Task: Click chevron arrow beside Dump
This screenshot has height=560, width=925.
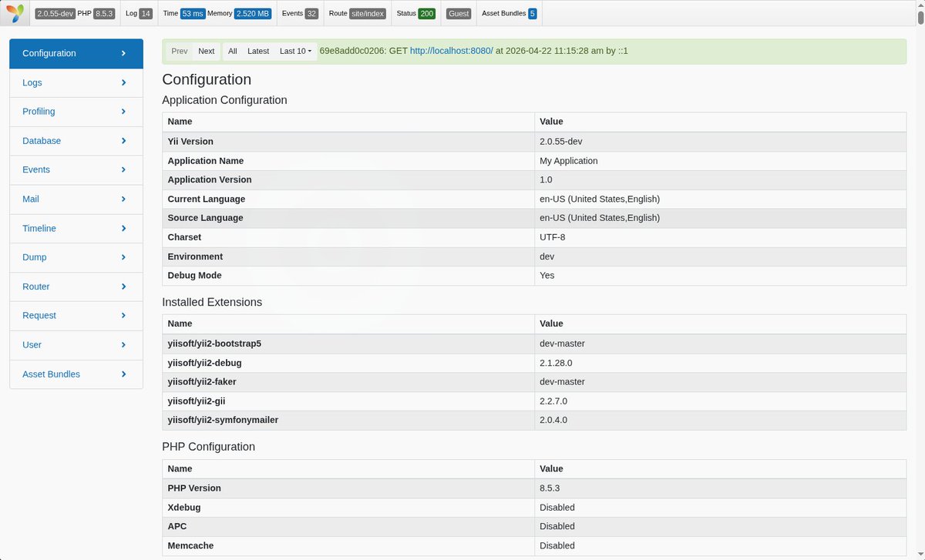Action: pos(123,257)
